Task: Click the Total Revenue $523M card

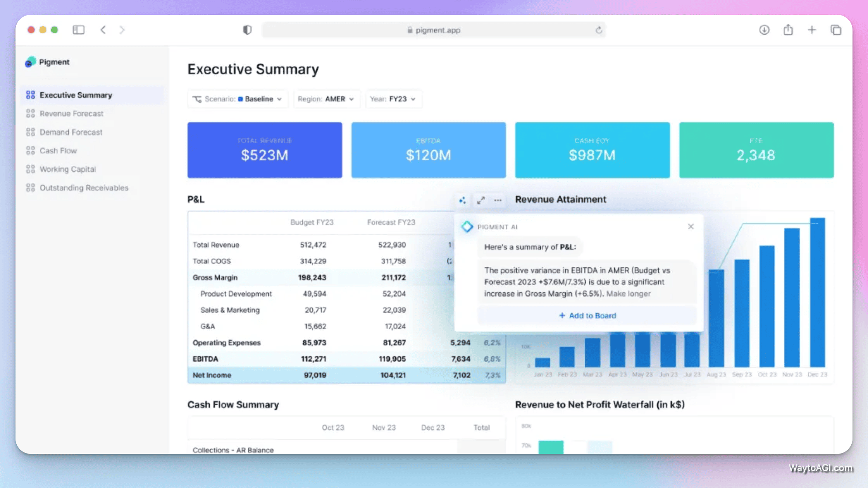Action: click(265, 150)
